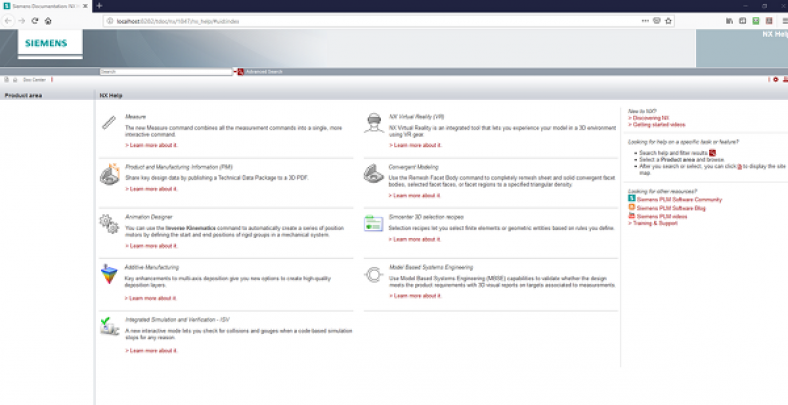Click the Animation Designer topic title
Screen dimensions: 788x405
coord(148,217)
